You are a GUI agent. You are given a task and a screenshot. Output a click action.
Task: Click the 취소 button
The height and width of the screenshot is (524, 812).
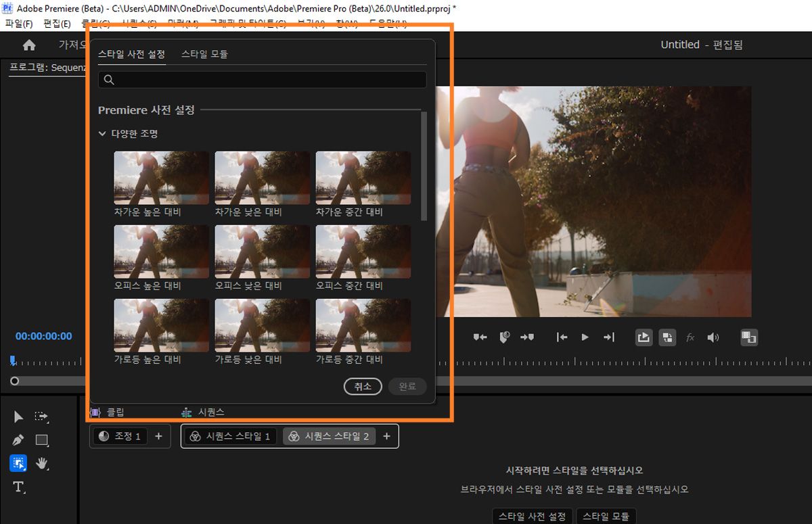coord(363,387)
